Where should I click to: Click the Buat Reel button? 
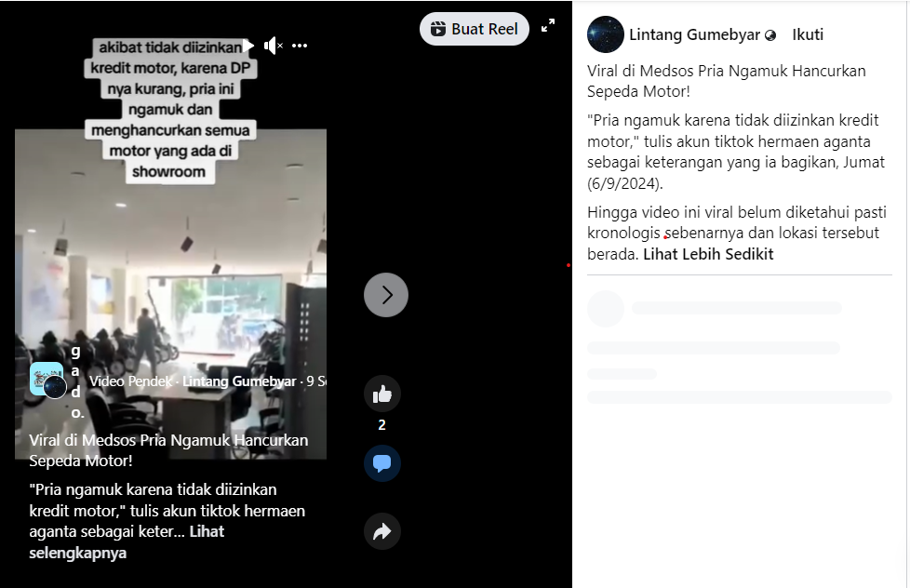(475, 29)
